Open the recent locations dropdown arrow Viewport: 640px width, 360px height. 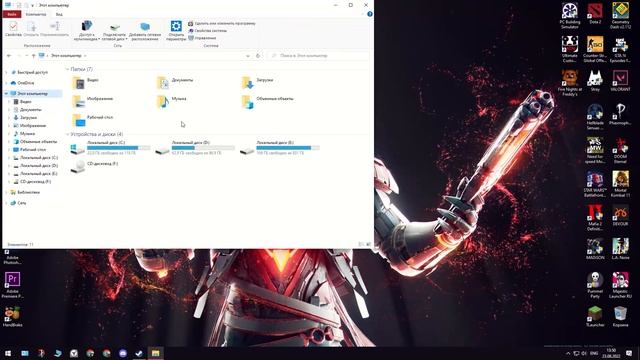pos(27,56)
